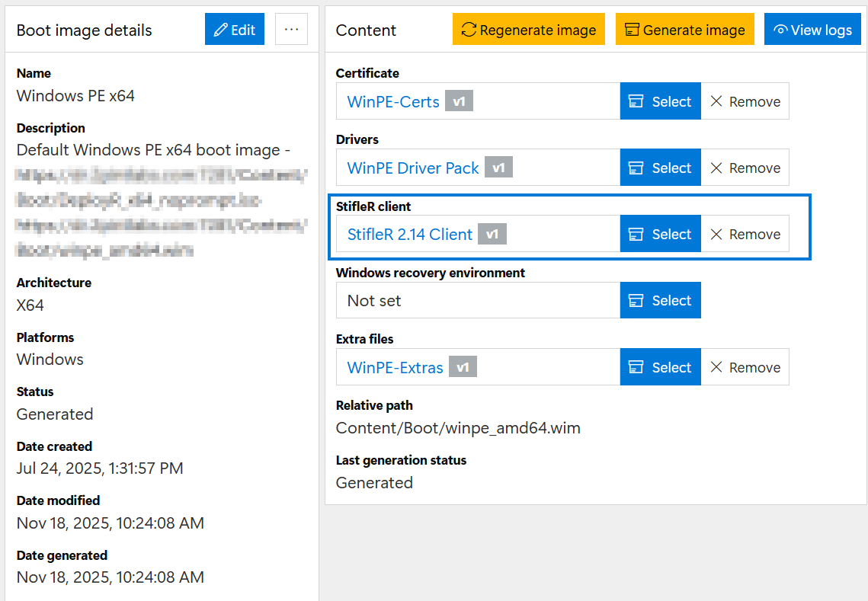
Task: Select a certificate package via Select button
Action: (x=661, y=101)
